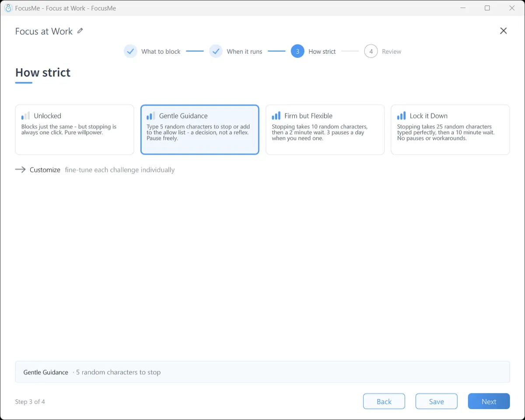Choose the Gentle Guidance strictness card
Screen dimensions: 525x420
click(x=200, y=129)
